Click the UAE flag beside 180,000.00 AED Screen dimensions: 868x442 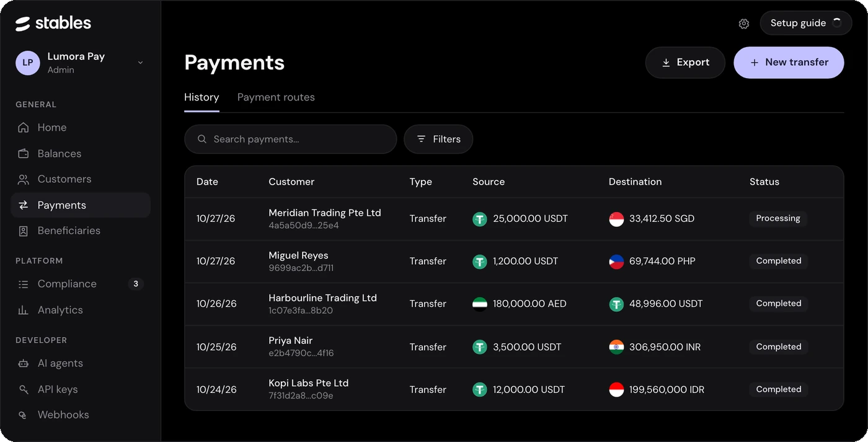pyautogui.click(x=480, y=304)
